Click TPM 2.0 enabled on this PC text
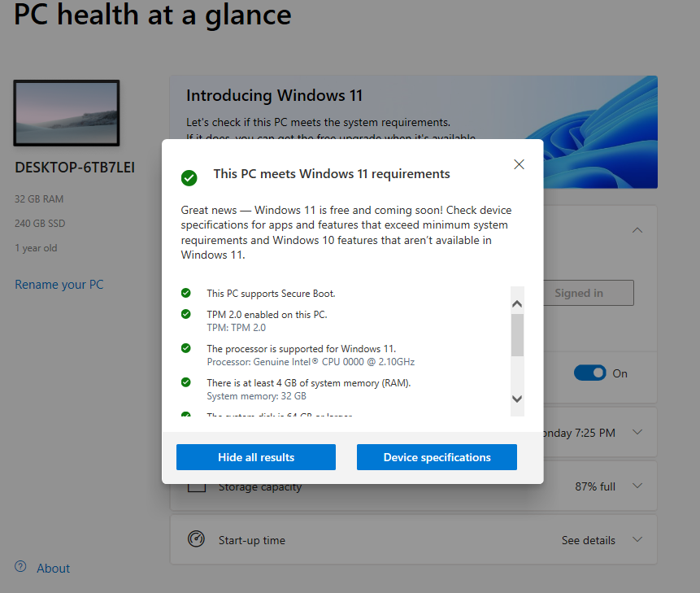This screenshot has width=700, height=593. [267, 314]
